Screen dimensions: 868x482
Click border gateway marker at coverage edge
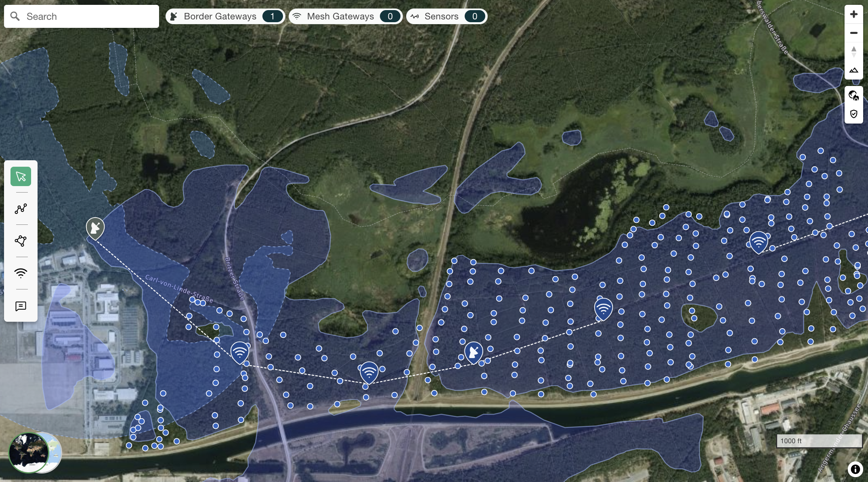click(95, 228)
